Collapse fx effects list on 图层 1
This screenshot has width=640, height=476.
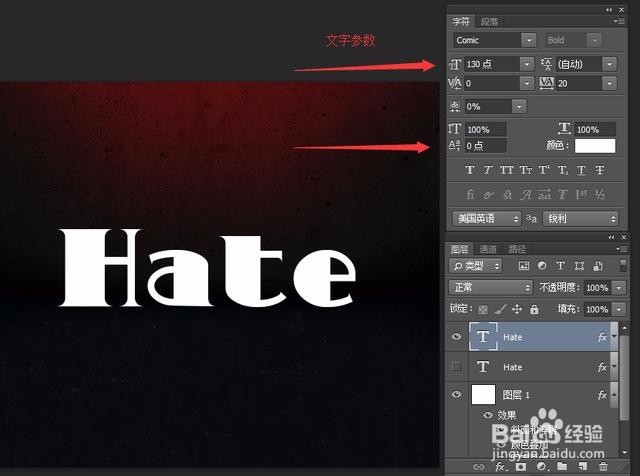point(614,394)
